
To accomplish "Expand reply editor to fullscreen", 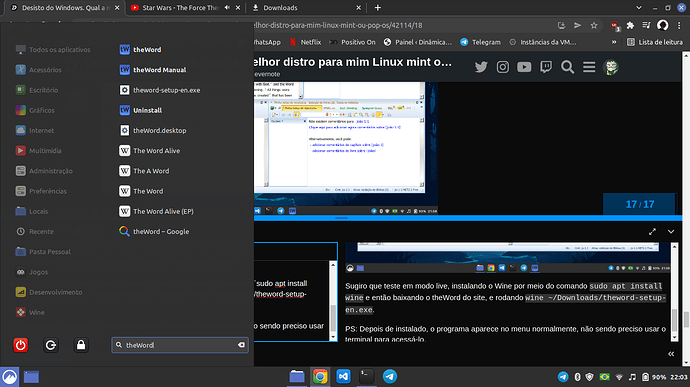I will (652, 232).
